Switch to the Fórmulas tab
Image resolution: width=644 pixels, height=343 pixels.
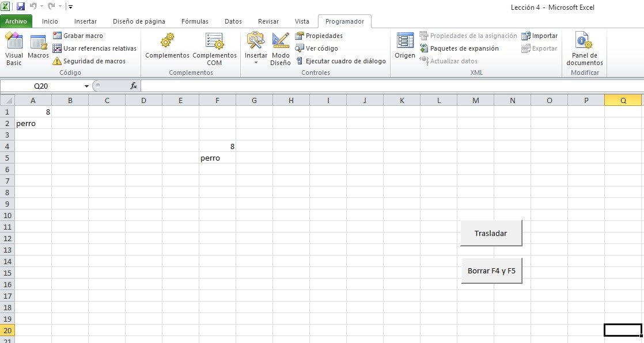(195, 21)
